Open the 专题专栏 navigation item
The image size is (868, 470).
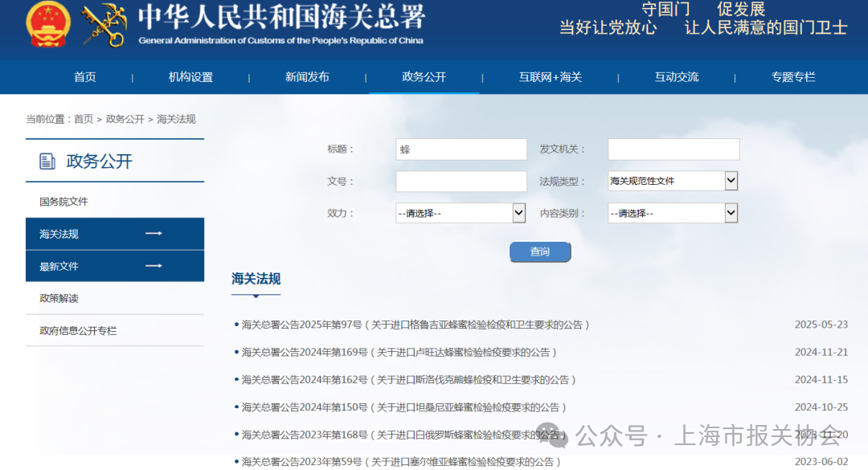(793, 77)
